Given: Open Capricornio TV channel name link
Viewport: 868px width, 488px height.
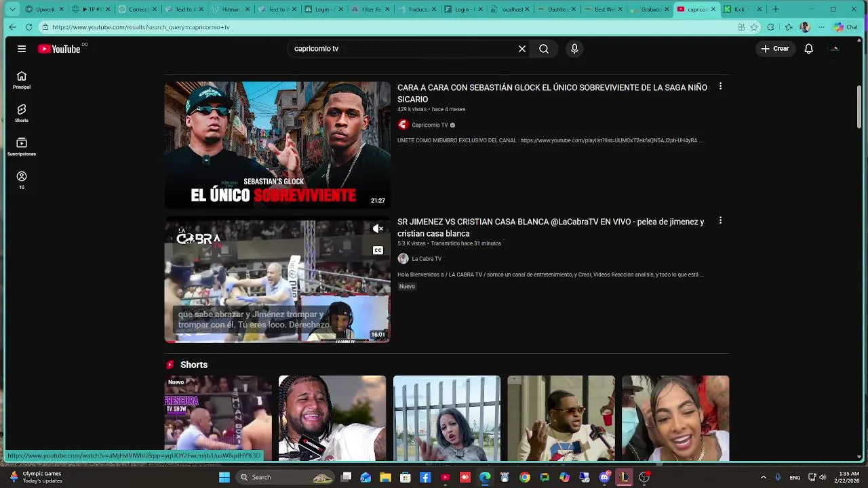Looking at the screenshot, I should (x=430, y=125).
